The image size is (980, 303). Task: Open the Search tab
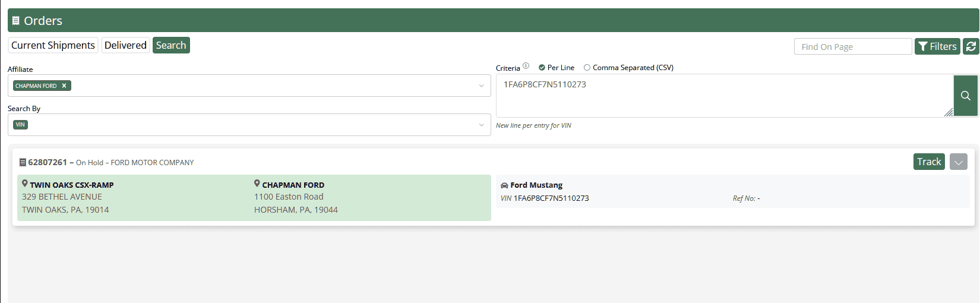pyautogui.click(x=171, y=45)
